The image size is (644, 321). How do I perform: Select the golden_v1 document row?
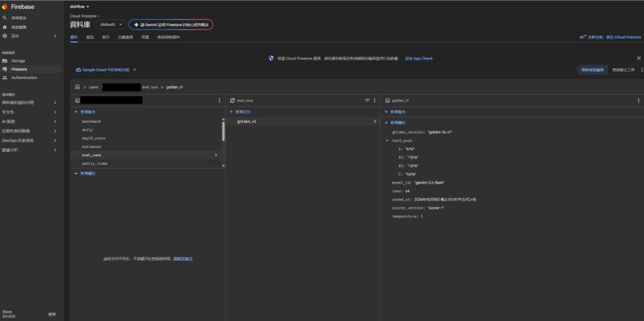pos(303,121)
